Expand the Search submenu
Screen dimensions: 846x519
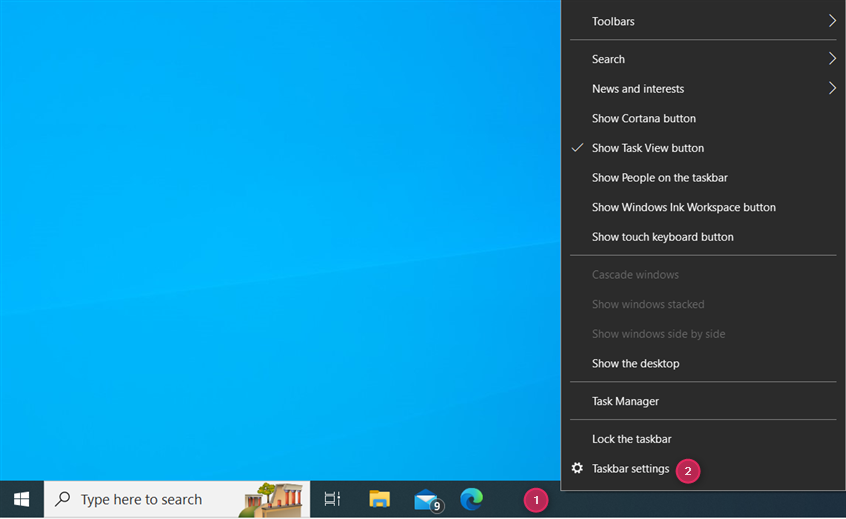tap(703, 59)
